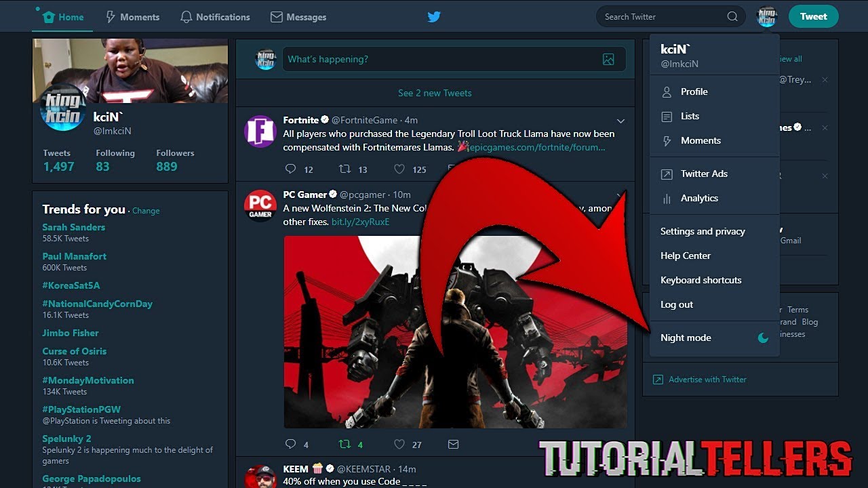Open the #MondayMotivation trend
This screenshot has height=488, width=868.
pos(88,380)
